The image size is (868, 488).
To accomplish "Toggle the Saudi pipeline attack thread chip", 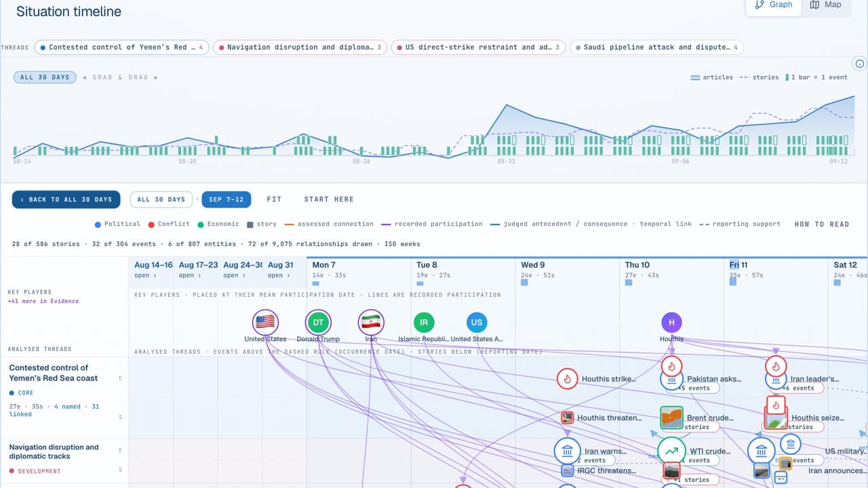I will point(656,47).
